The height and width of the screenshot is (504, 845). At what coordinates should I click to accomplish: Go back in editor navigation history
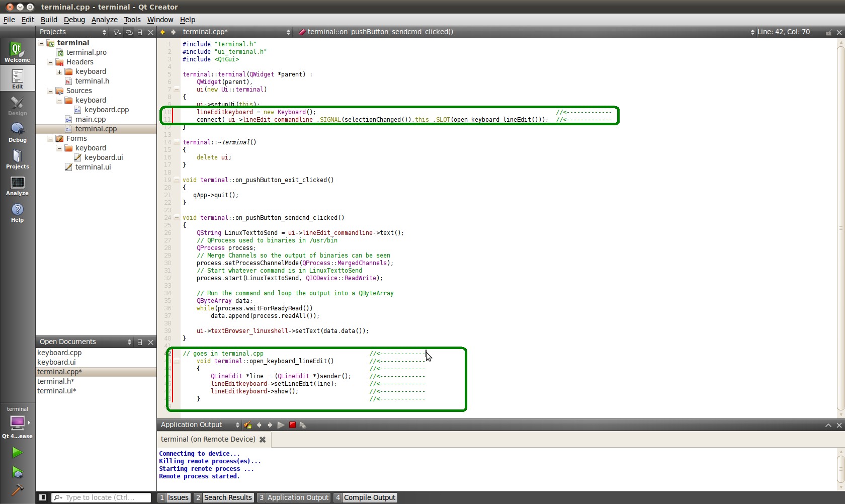point(162,32)
